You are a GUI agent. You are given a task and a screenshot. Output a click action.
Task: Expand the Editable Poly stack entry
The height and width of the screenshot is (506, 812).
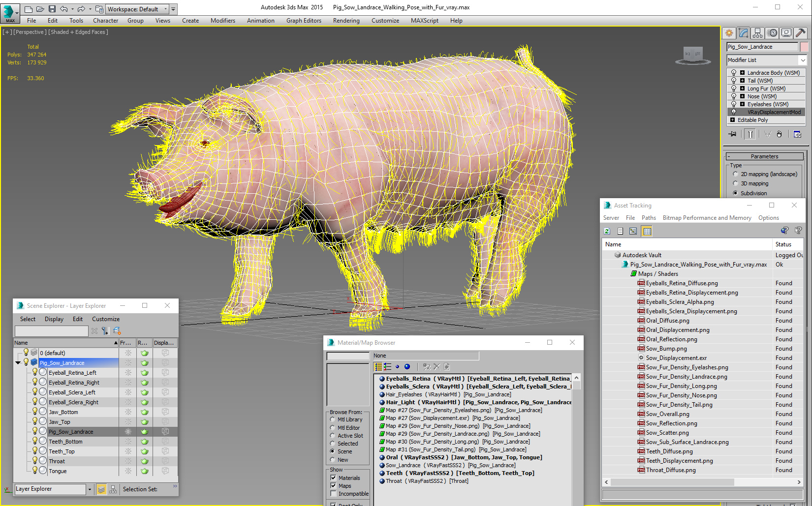(732, 120)
